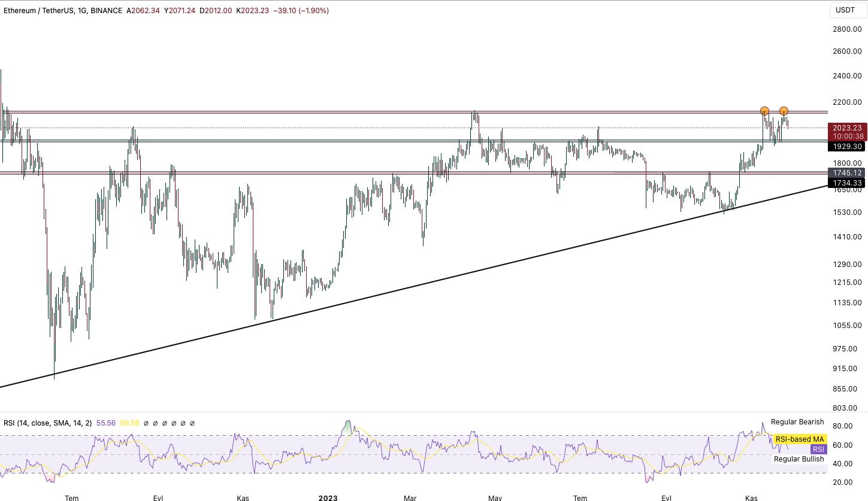Click the Mar label on the time axis
The height and width of the screenshot is (501, 868).
[410, 497]
